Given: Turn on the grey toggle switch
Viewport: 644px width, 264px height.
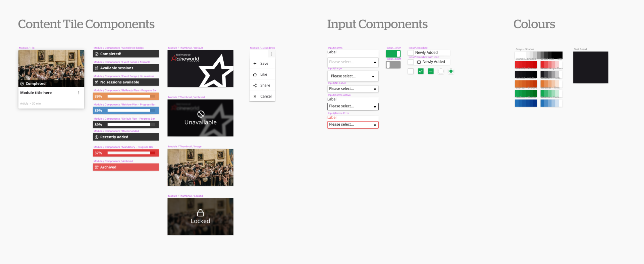Looking at the screenshot, I should pos(393,65).
